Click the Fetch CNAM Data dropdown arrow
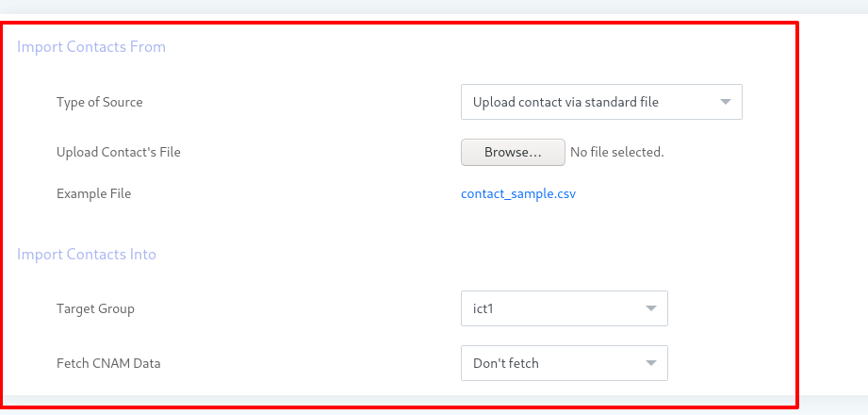 coord(651,363)
